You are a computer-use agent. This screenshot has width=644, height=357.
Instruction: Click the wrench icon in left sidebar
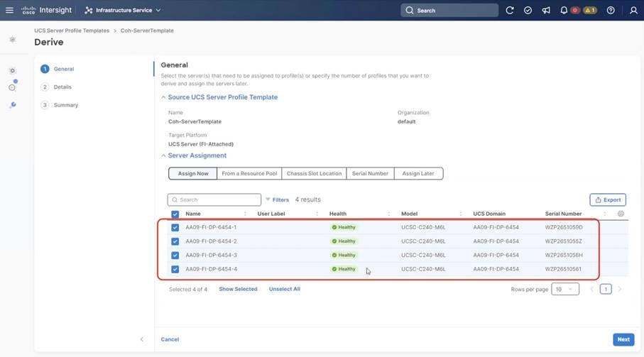[13, 105]
